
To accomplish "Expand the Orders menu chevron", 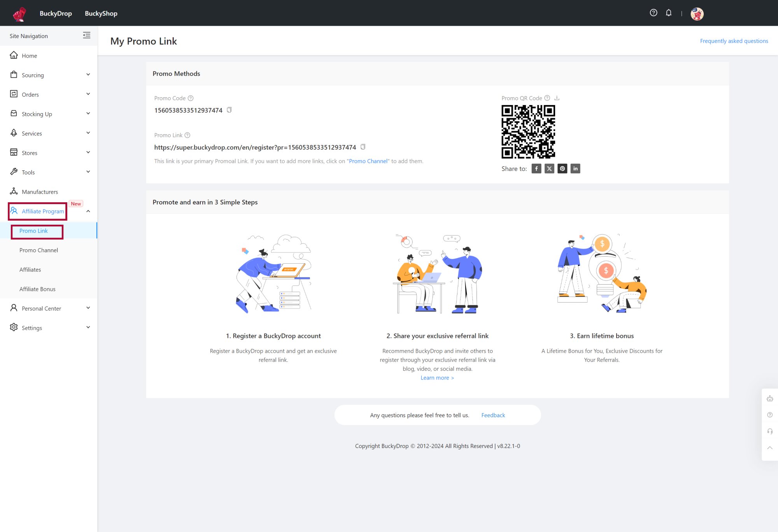I will [88, 94].
